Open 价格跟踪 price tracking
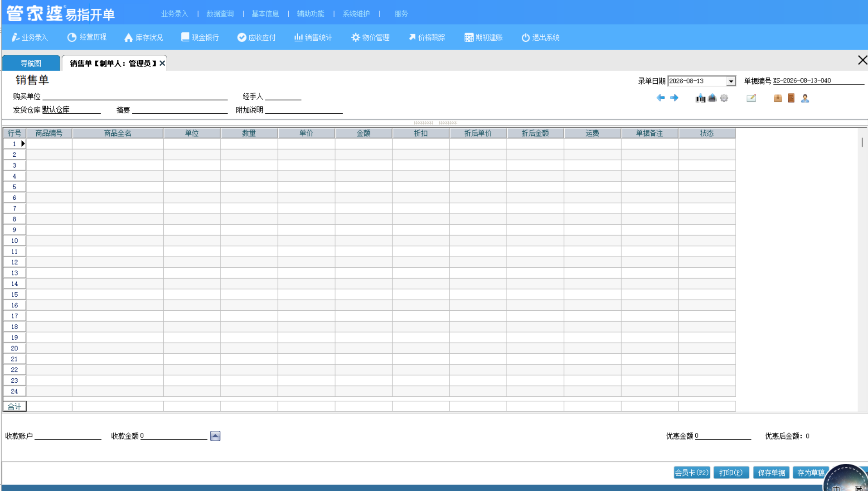 click(x=427, y=38)
